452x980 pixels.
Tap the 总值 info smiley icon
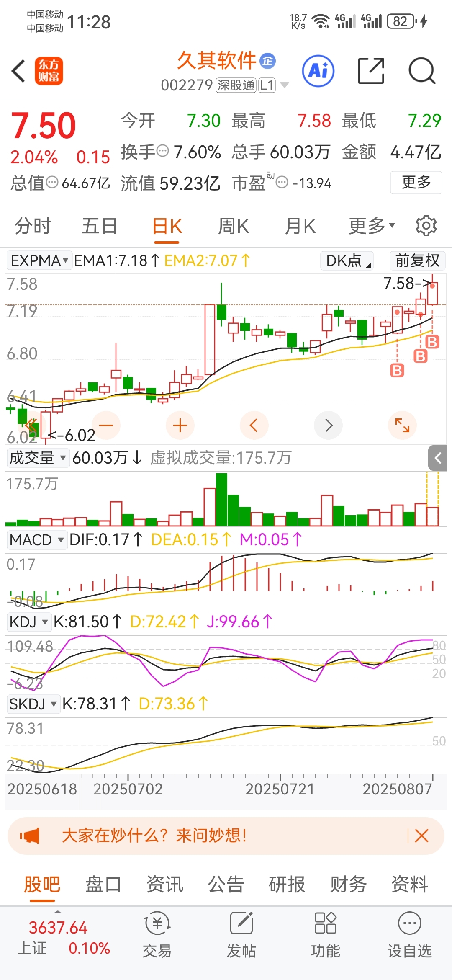coord(52,182)
